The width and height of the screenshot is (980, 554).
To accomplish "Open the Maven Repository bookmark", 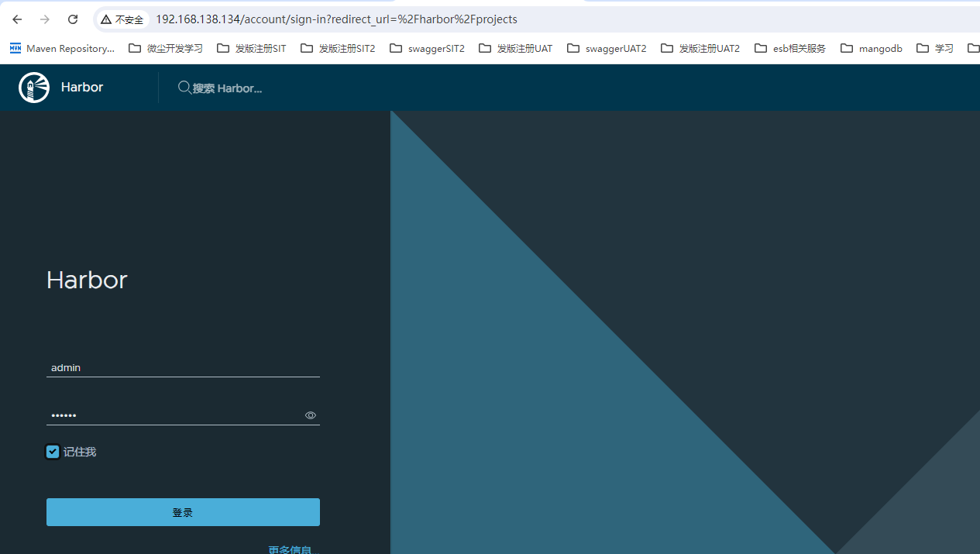I will click(x=62, y=48).
